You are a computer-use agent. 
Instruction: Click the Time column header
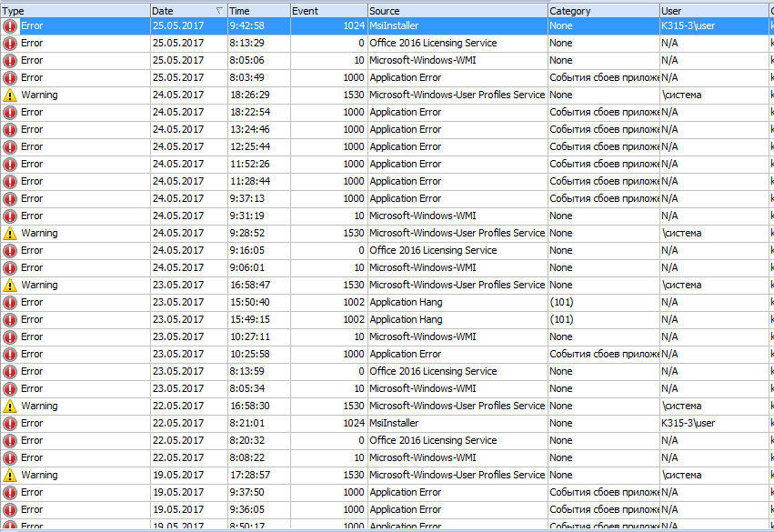(x=256, y=10)
